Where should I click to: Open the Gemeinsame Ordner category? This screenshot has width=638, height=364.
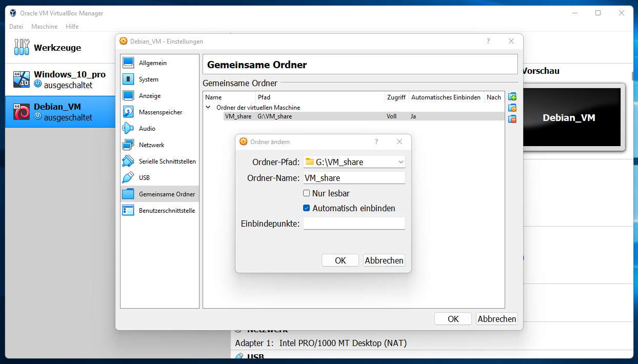(159, 194)
